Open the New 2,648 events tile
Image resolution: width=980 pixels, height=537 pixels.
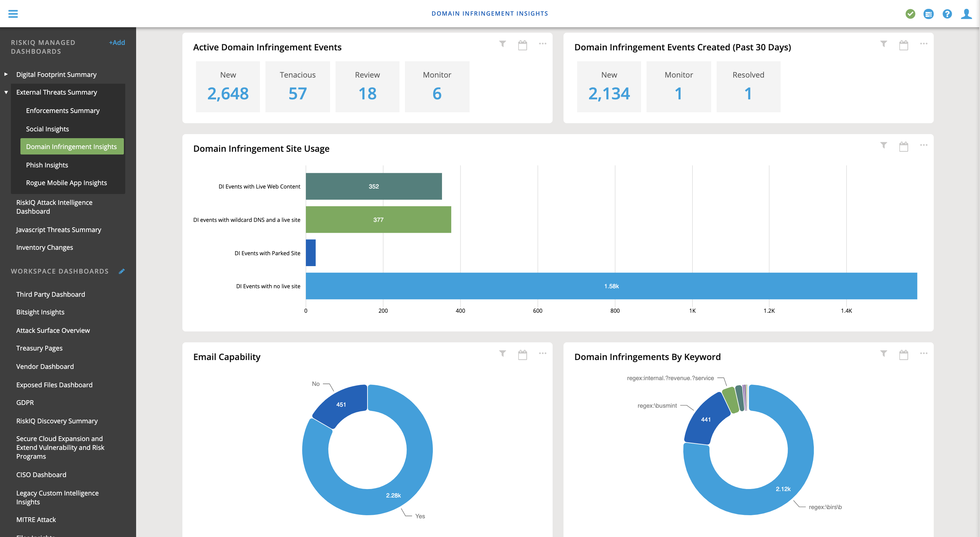[x=228, y=87]
